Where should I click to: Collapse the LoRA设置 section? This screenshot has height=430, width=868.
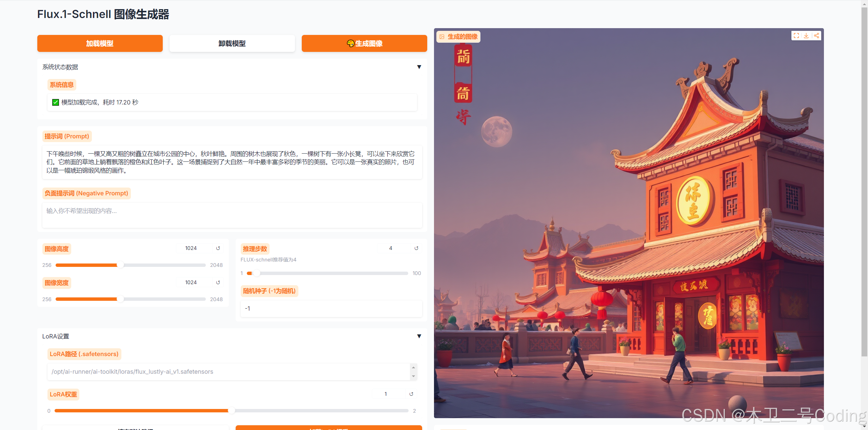[419, 336]
